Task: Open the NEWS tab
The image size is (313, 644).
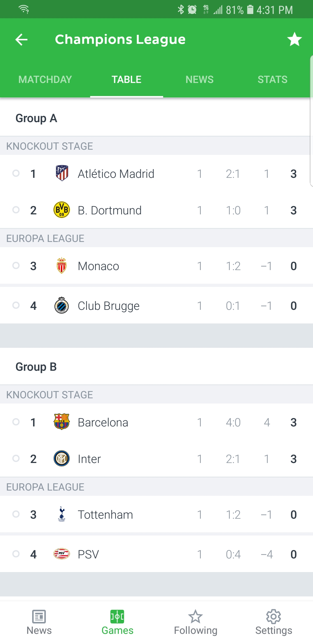Action: tap(199, 79)
